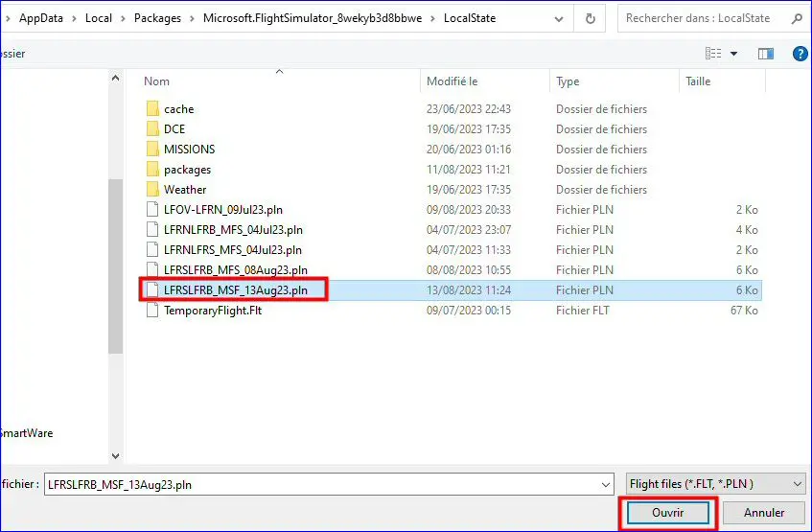Select the DCE folder name
The image size is (812, 532).
tap(174, 129)
